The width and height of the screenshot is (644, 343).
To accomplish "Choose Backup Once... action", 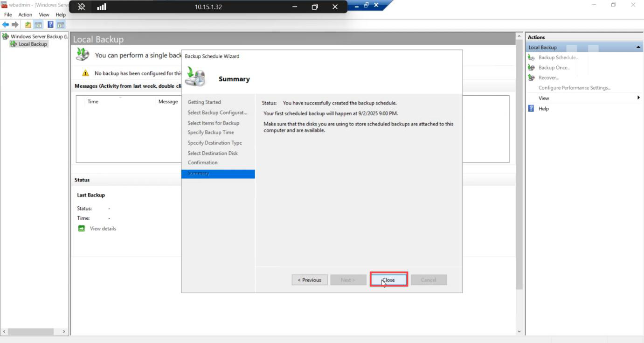I will tap(554, 68).
